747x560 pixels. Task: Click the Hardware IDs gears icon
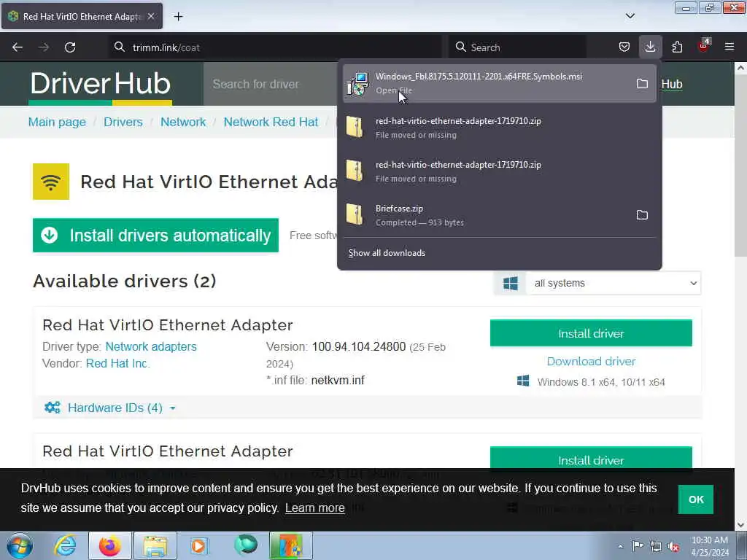(x=53, y=408)
